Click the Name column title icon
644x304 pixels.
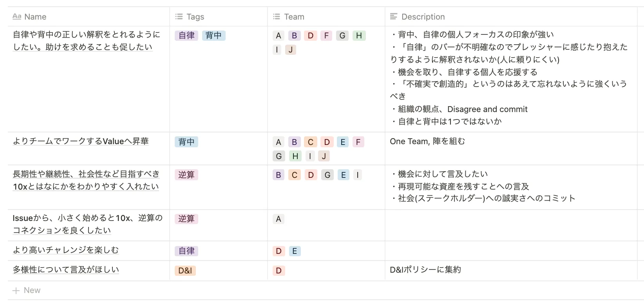(x=17, y=16)
